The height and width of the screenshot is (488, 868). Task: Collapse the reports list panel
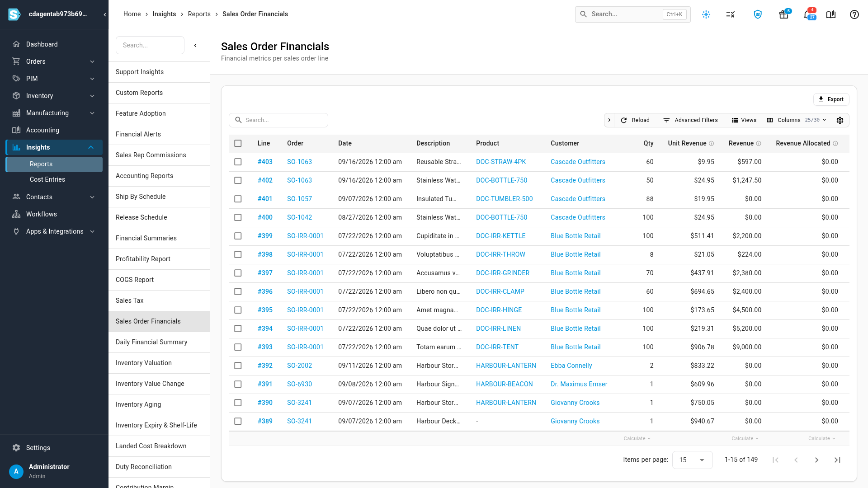click(195, 45)
